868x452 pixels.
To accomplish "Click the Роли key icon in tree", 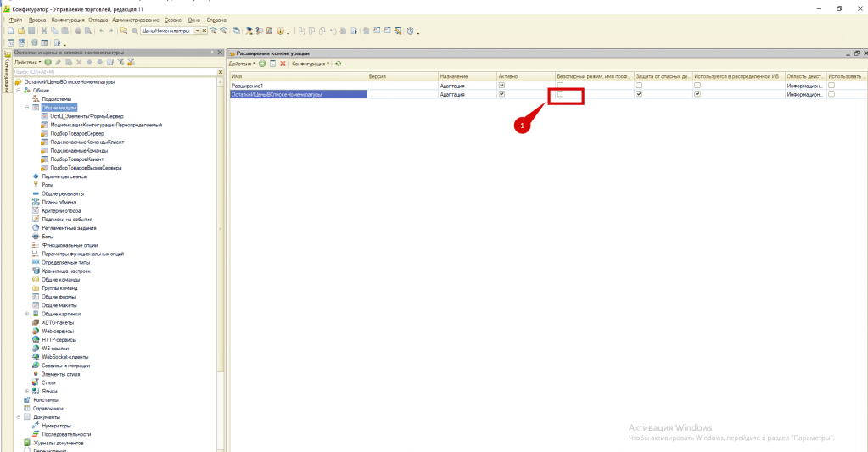I will [36, 185].
